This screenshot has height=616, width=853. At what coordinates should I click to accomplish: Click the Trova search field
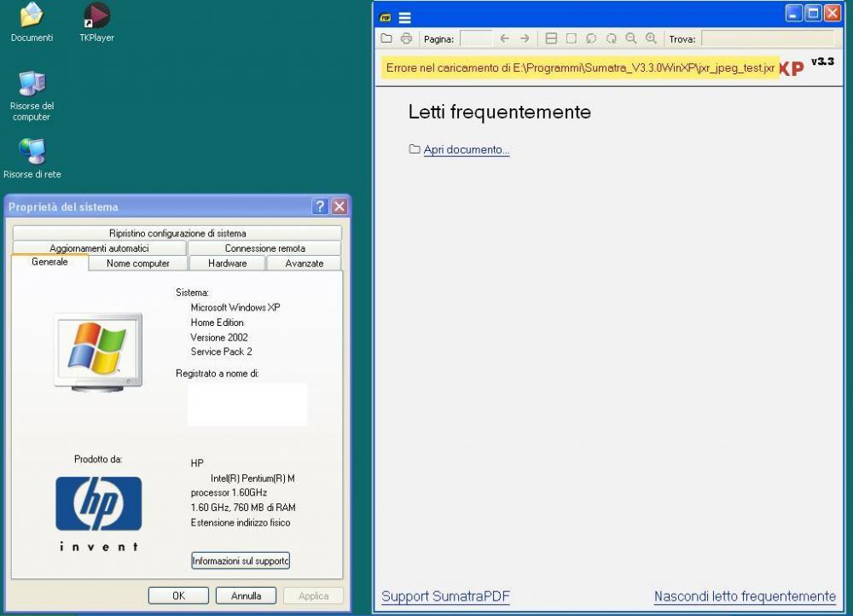click(767, 38)
